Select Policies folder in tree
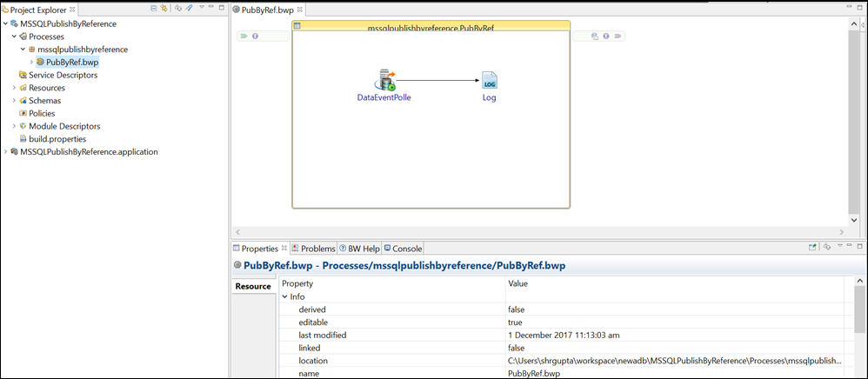 pyautogui.click(x=42, y=113)
